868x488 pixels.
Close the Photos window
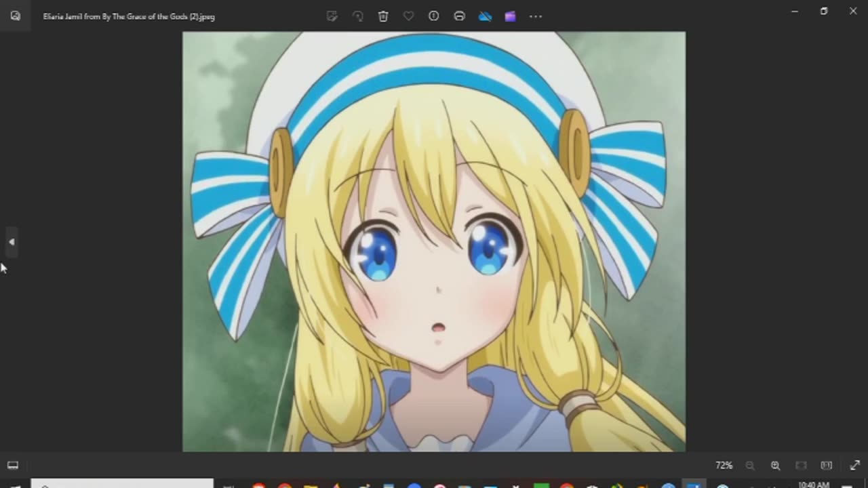853,11
